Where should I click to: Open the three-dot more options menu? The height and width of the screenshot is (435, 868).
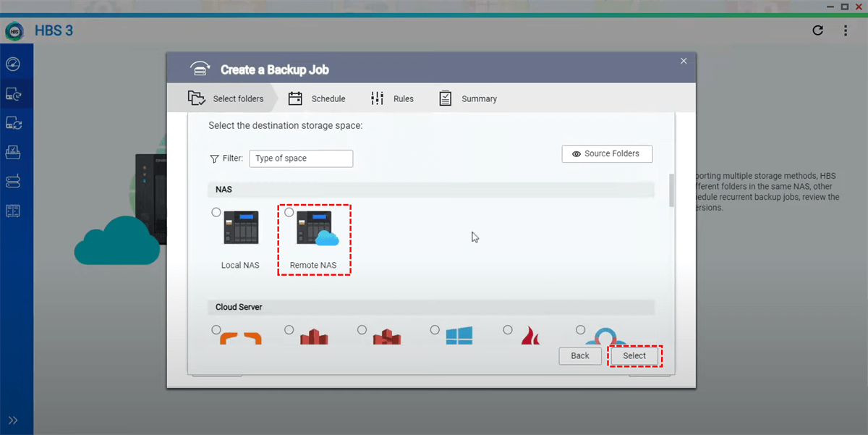(845, 30)
